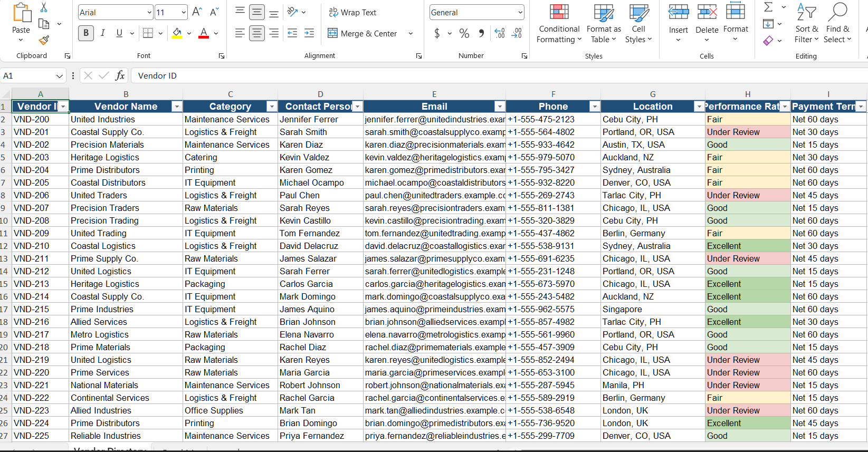Open the Vendor Name filter dropdown

[177, 107]
